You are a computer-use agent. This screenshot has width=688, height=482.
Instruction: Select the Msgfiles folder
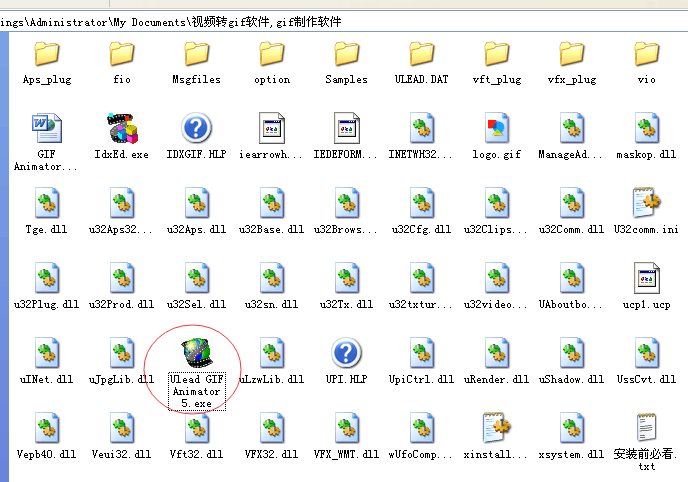coord(197,54)
